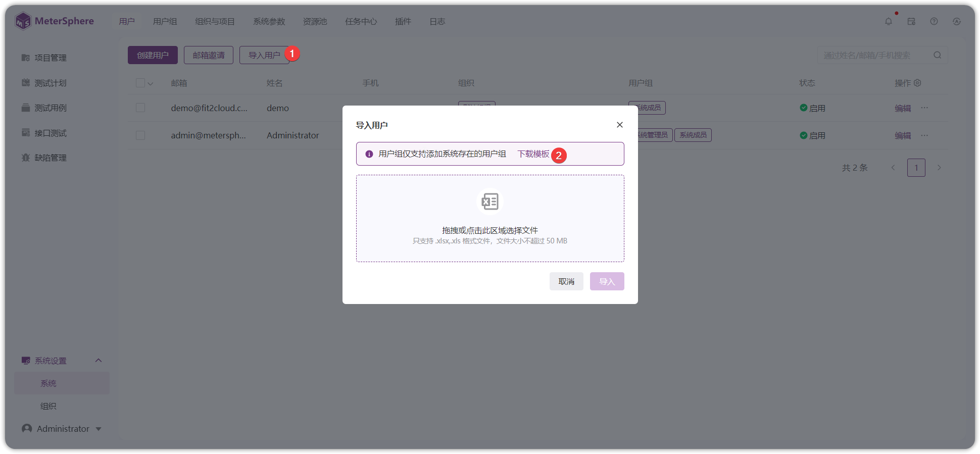Switch to the 插件 tab
This screenshot has height=454, width=980.
coord(403,21)
